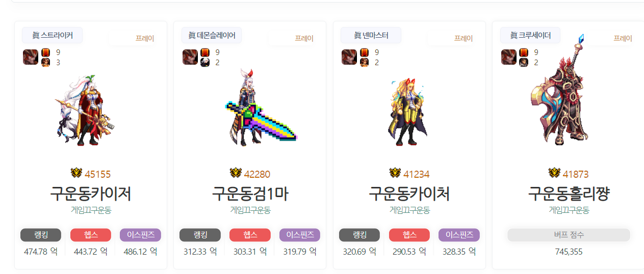Select the 이스핀즈 tag on 구운동카이처 card
Screen dimensions: 644x274
[459, 235]
